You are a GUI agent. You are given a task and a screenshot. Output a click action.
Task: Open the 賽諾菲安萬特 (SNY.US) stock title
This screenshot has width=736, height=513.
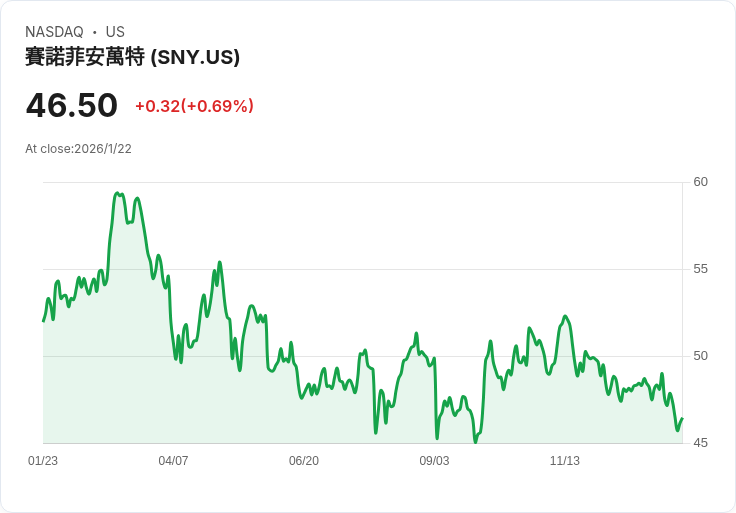tap(132, 57)
